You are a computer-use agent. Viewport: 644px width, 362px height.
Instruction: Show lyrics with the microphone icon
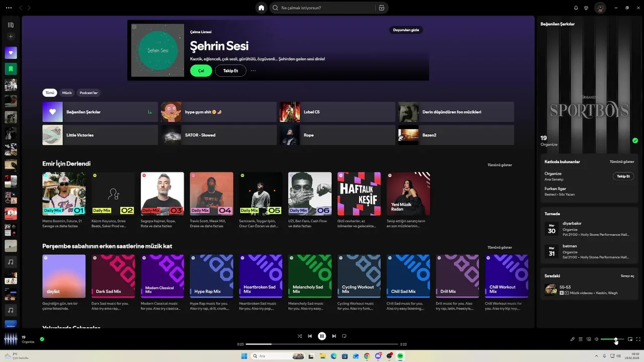(x=573, y=339)
